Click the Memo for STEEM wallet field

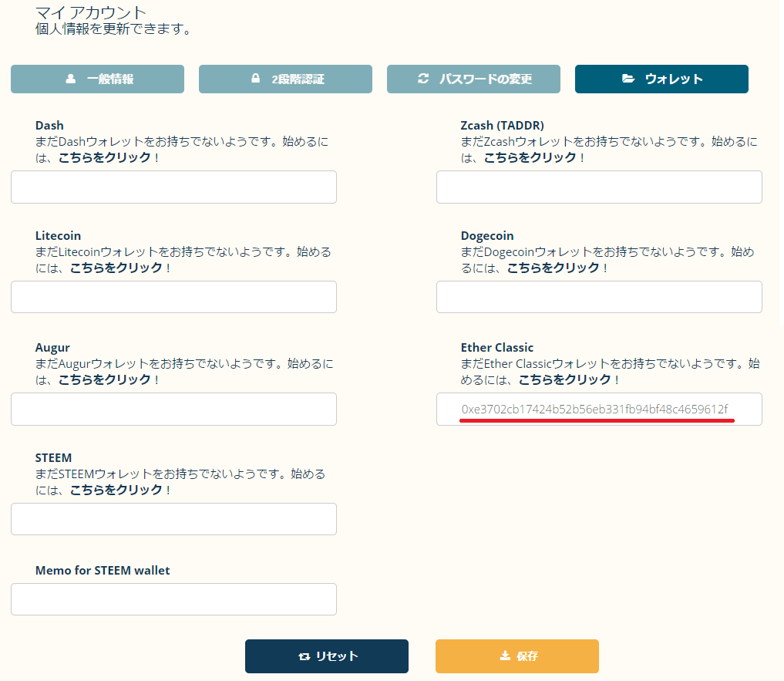click(x=173, y=599)
